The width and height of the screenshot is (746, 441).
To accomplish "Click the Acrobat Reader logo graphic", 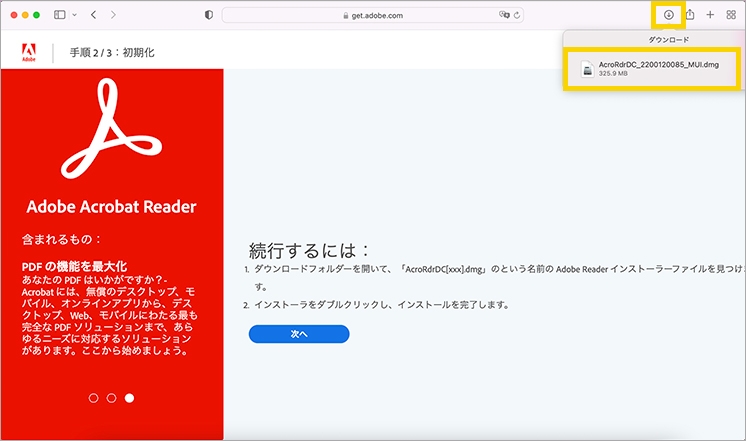I will coord(111,128).
